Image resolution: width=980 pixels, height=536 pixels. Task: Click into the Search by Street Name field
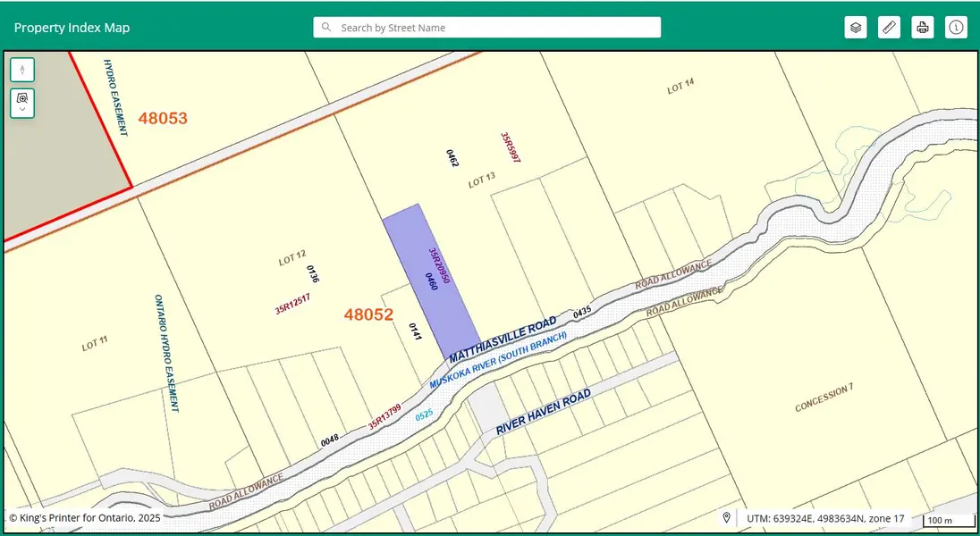point(492,28)
